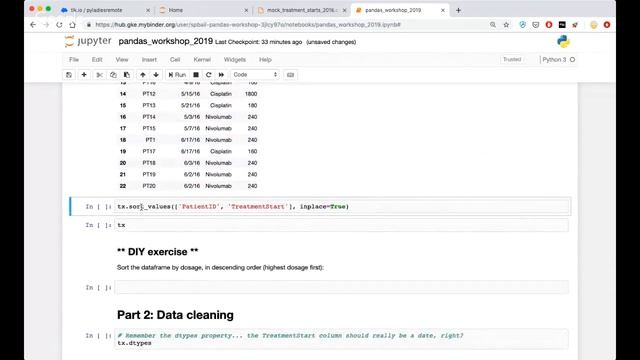The image size is (640, 360).
Task: Click the Sort the dataframe by dosage text
Action: click(x=220, y=268)
